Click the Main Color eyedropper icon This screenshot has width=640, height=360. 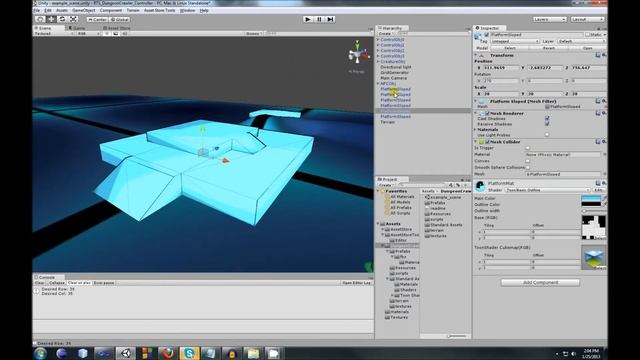tap(604, 198)
